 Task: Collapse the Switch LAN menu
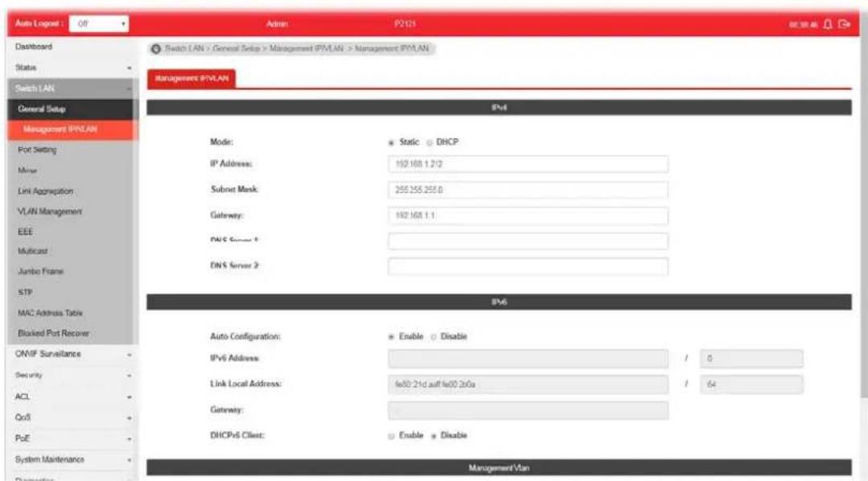(72, 88)
